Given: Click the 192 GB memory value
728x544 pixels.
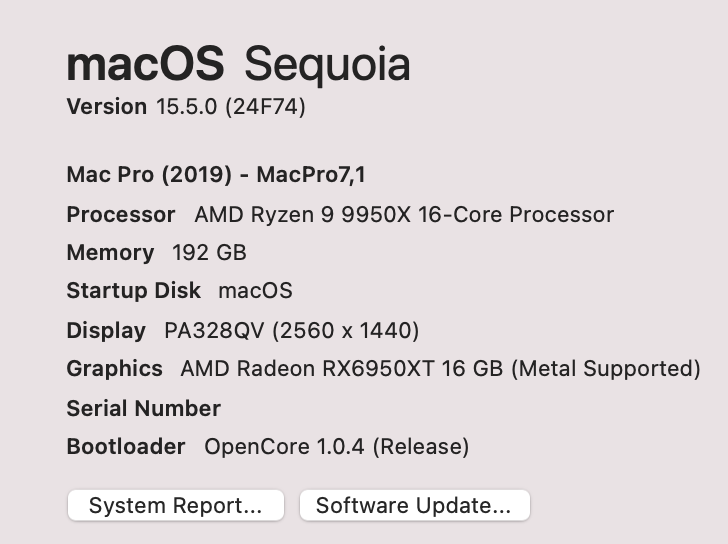Looking at the screenshot, I should [209, 253].
